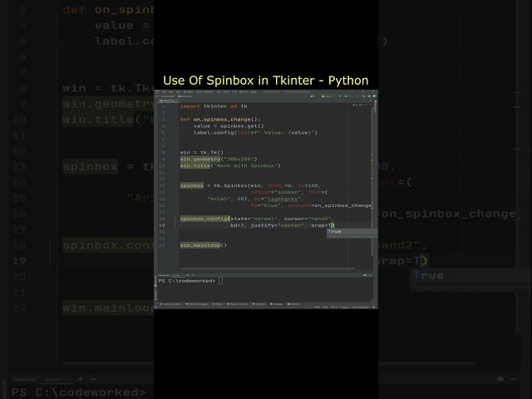Open the No interpreter selector in status bar

click(x=361, y=307)
